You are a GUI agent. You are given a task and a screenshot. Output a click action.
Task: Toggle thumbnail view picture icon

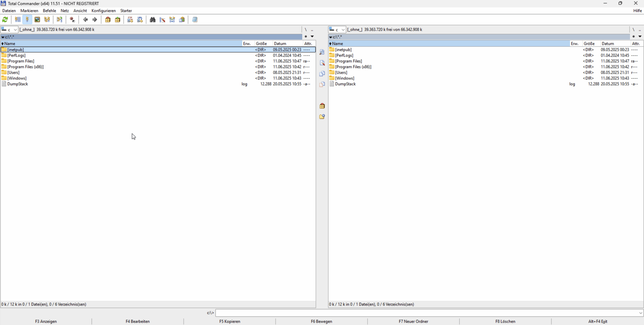pyautogui.click(x=37, y=20)
